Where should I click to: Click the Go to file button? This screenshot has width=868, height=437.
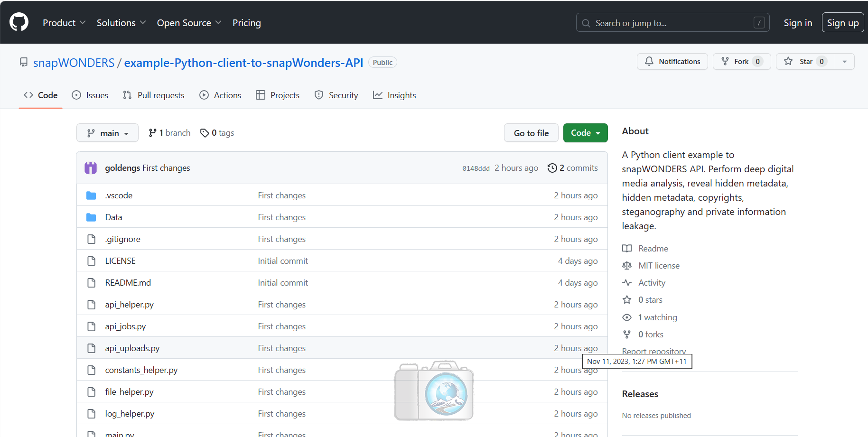point(531,133)
